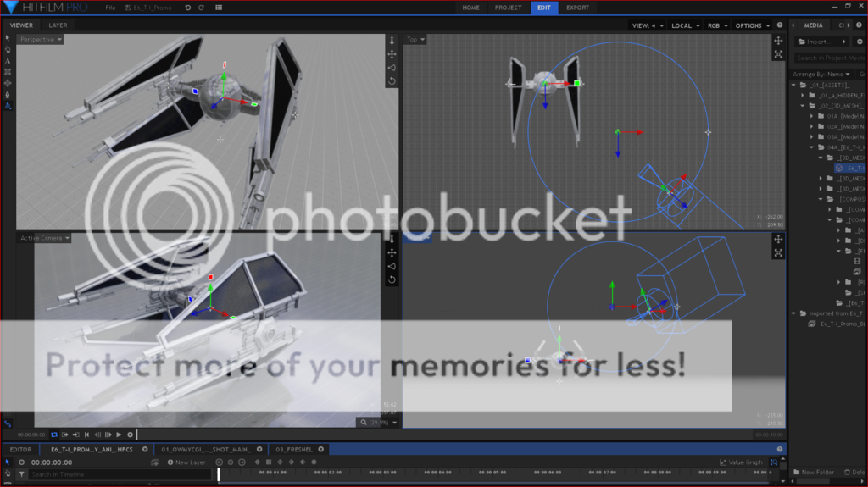Toggle loop playback button
Screen dimensions: 868x487
pyautogui.click(x=53, y=435)
